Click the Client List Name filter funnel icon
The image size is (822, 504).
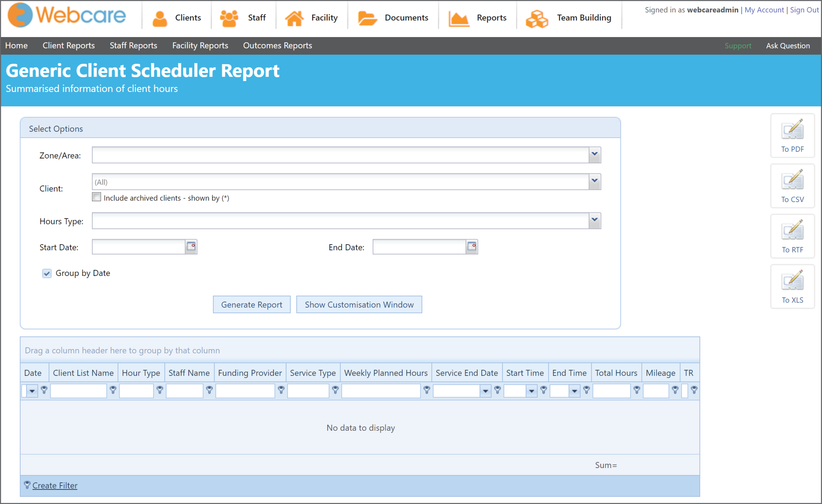click(x=113, y=390)
